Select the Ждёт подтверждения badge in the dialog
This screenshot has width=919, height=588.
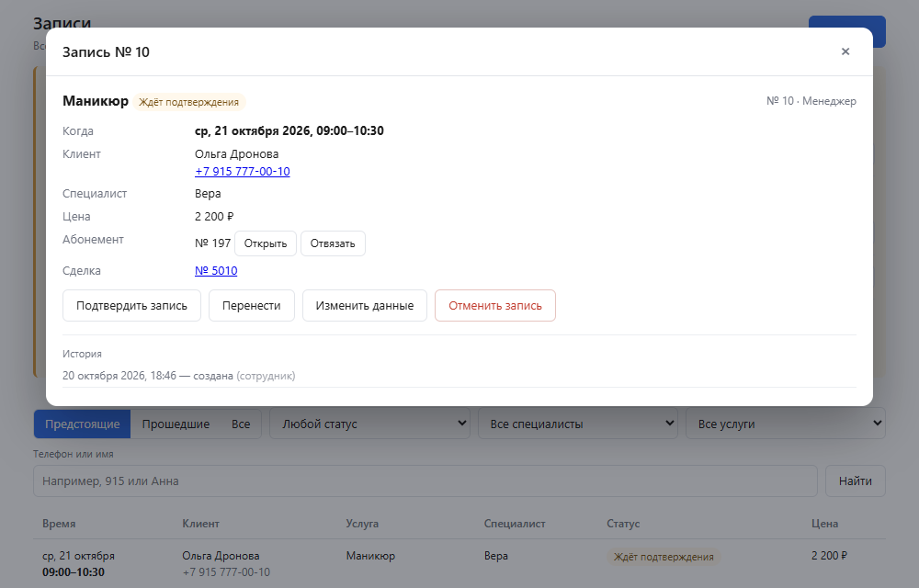[x=188, y=103]
